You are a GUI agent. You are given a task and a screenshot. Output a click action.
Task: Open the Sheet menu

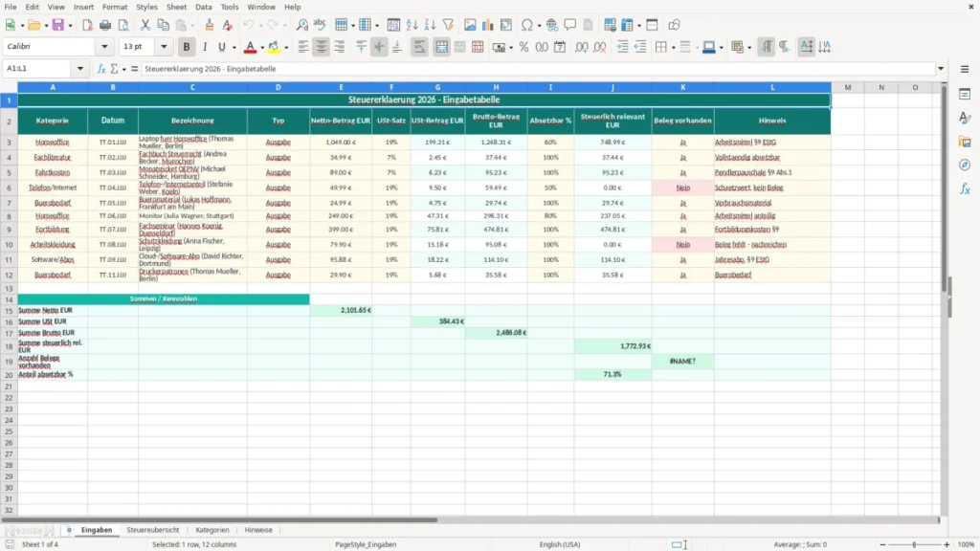coord(176,7)
